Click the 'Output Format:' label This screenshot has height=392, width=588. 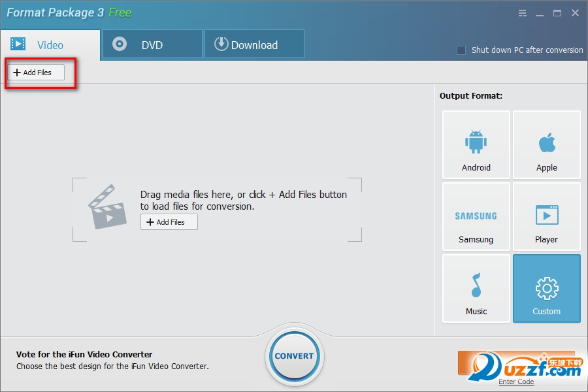pos(470,95)
